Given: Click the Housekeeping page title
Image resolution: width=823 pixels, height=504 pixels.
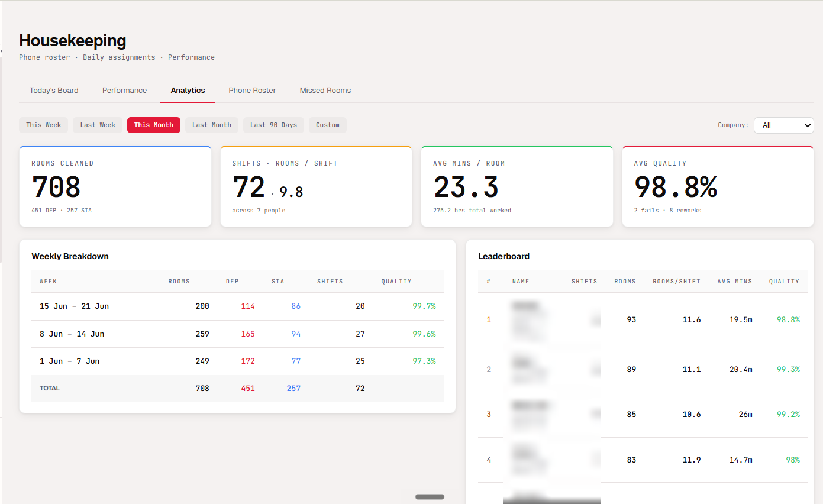Looking at the screenshot, I should tap(73, 41).
